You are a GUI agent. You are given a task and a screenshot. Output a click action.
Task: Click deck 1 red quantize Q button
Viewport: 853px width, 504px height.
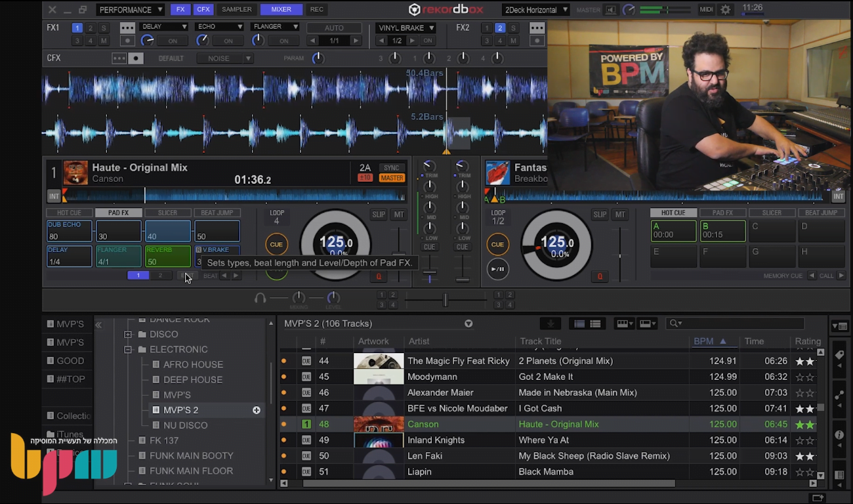click(378, 276)
